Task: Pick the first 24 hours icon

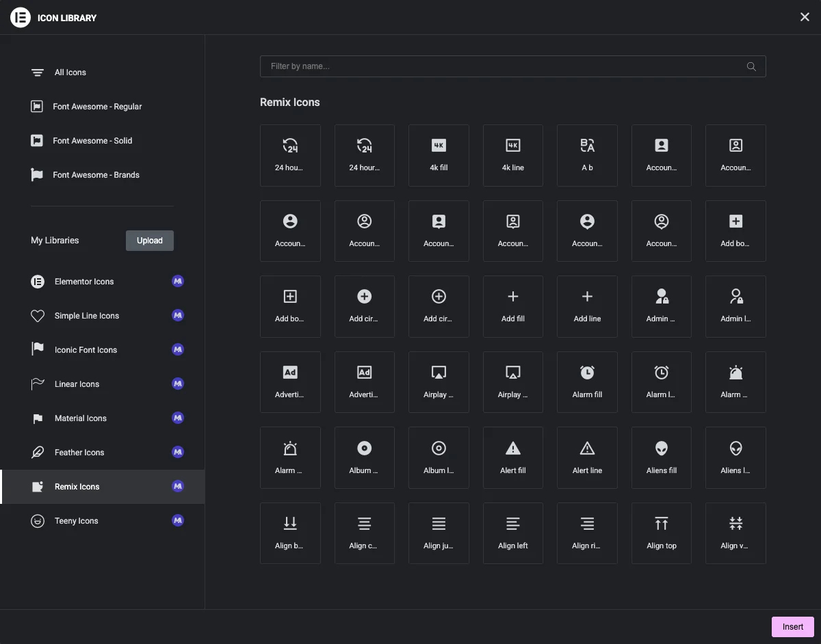Action: coord(290,155)
